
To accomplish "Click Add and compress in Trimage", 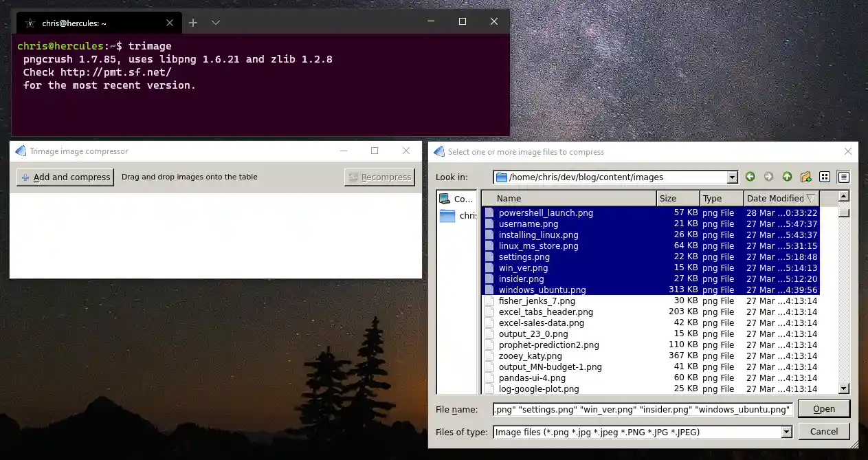I will pos(65,177).
